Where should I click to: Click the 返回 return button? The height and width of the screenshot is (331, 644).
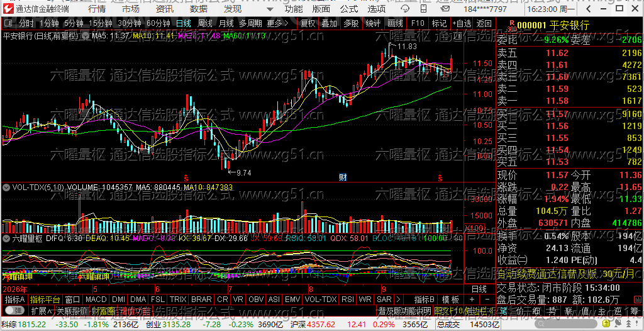pyautogui.click(x=484, y=23)
